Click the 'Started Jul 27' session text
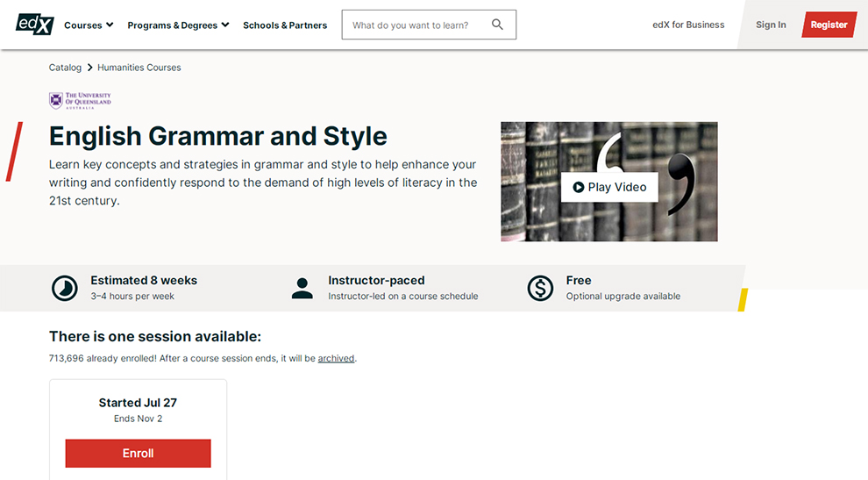The image size is (868, 480). click(138, 403)
